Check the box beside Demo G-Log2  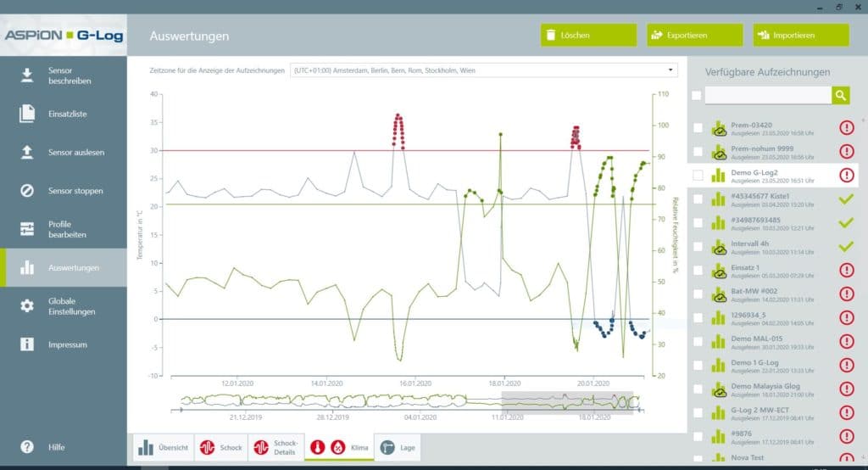[x=698, y=175]
